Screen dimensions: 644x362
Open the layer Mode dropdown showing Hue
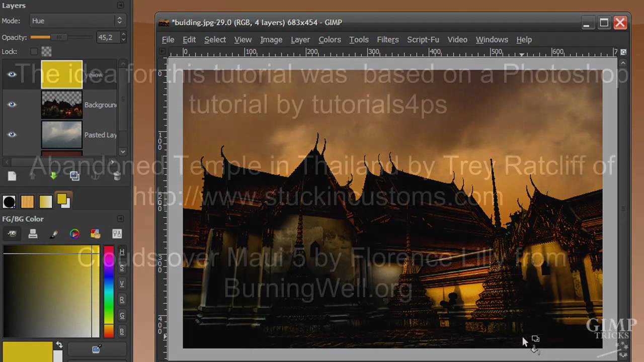point(77,21)
